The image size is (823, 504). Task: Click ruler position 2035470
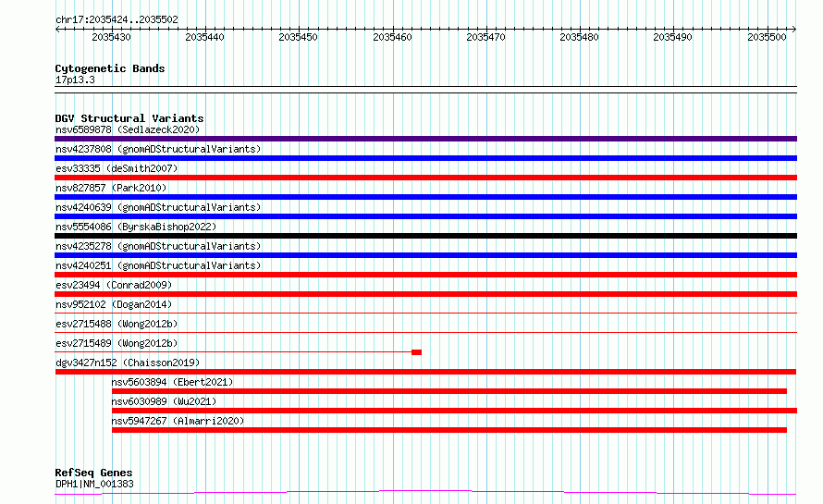tap(486, 37)
